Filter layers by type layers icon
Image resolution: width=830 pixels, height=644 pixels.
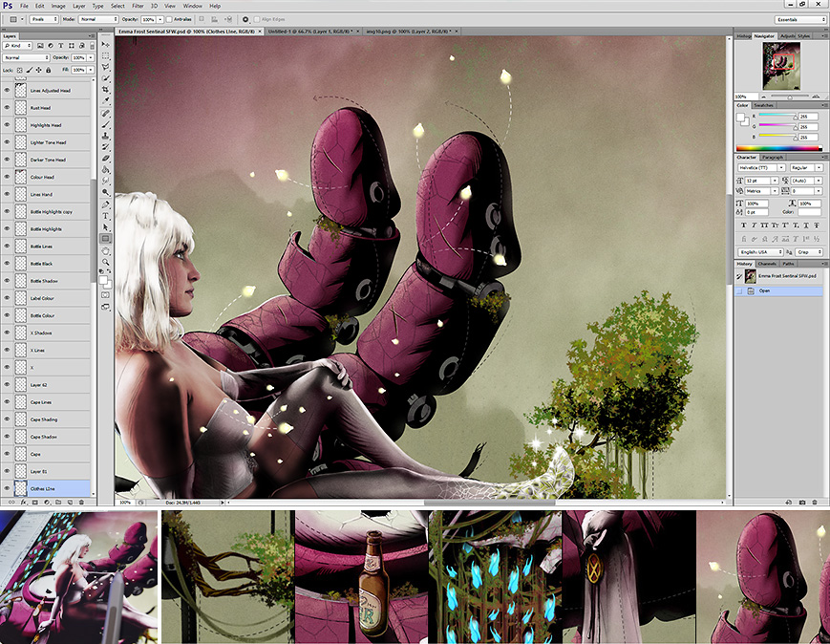click(x=61, y=46)
